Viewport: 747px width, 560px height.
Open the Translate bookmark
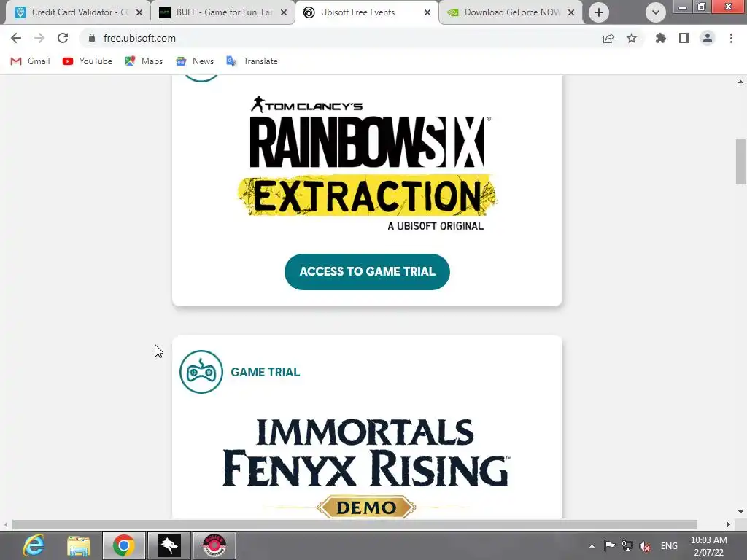point(252,61)
